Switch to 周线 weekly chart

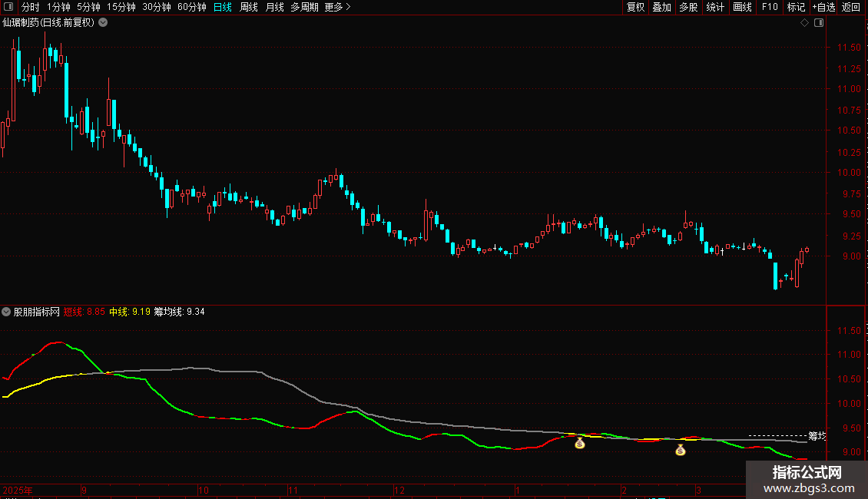(249, 7)
